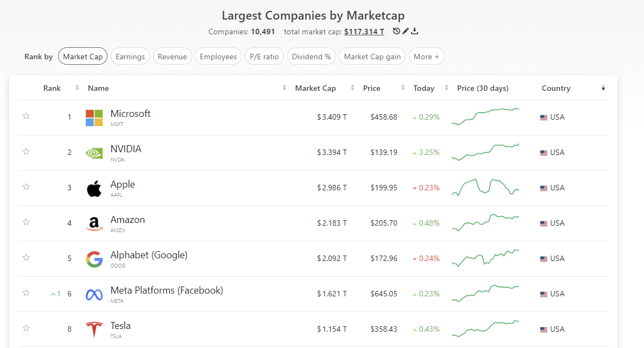Click the pencil edit icon beside market cap total
Image resolution: width=644 pixels, height=348 pixels.
coord(406,31)
